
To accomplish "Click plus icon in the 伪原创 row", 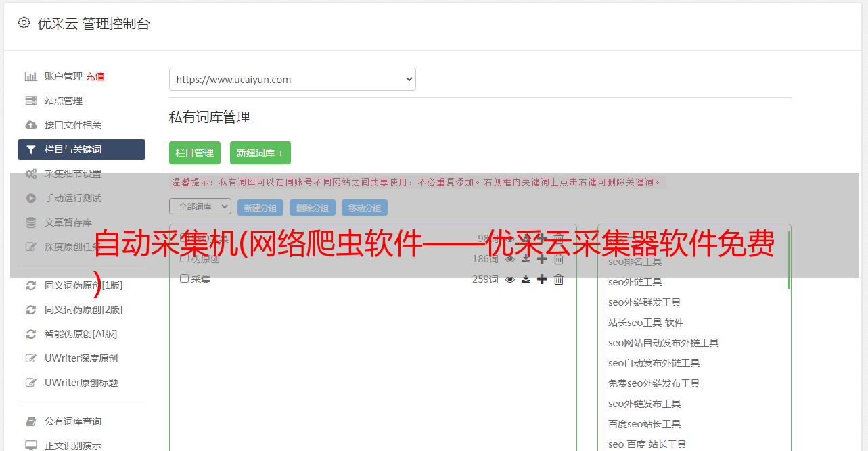I will point(542,259).
